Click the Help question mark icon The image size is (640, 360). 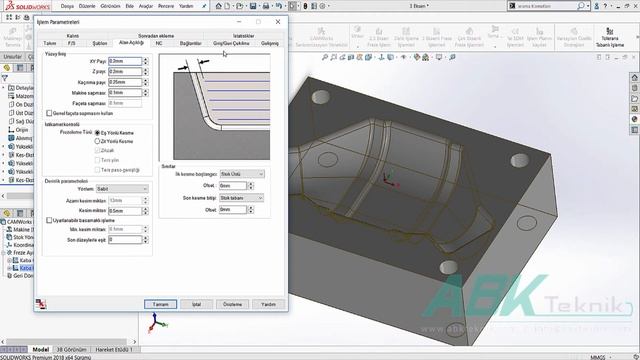tap(605, 6)
